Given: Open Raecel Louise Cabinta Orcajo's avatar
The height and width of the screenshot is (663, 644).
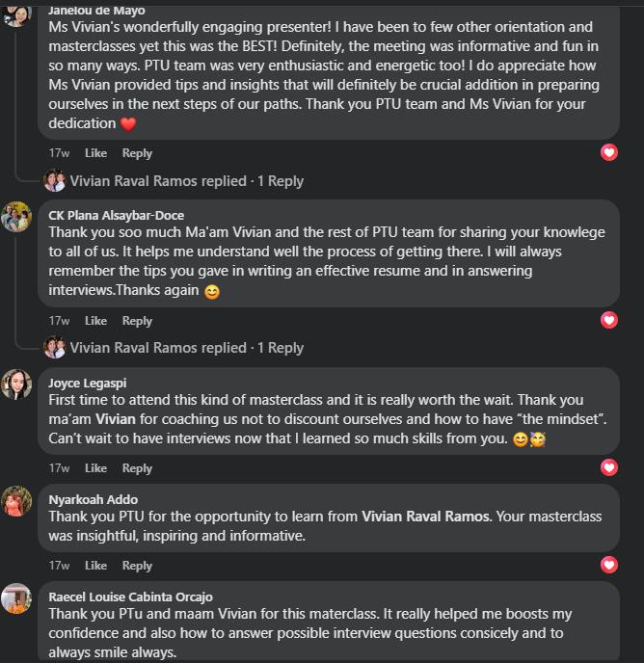Looking at the screenshot, I should [15, 598].
